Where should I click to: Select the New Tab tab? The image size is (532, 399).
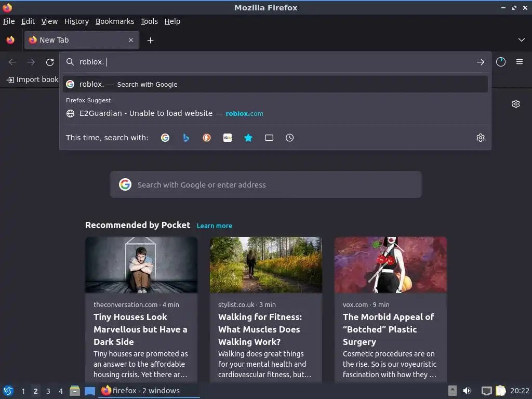[82, 40]
